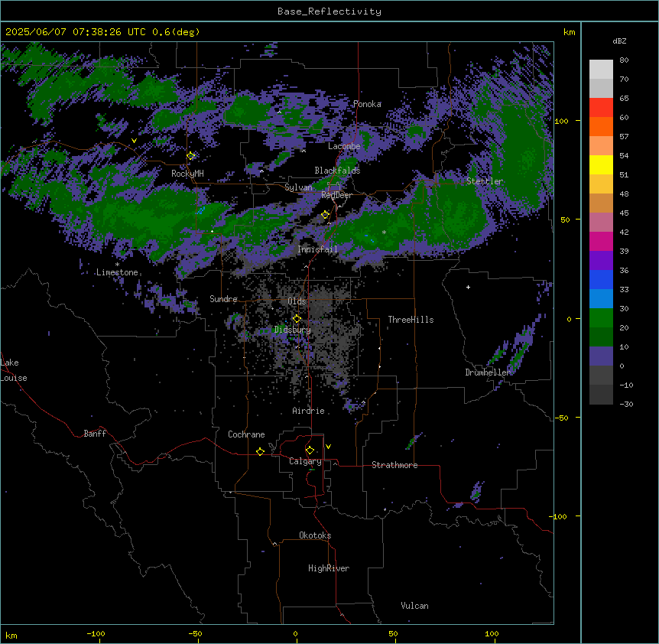Click the yellow v marker east of Calgary diamond
This screenshot has height=644, width=659.
[328, 447]
